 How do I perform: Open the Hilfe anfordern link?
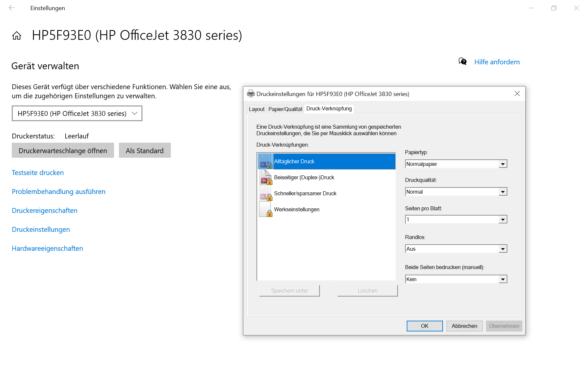(x=497, y=62)
